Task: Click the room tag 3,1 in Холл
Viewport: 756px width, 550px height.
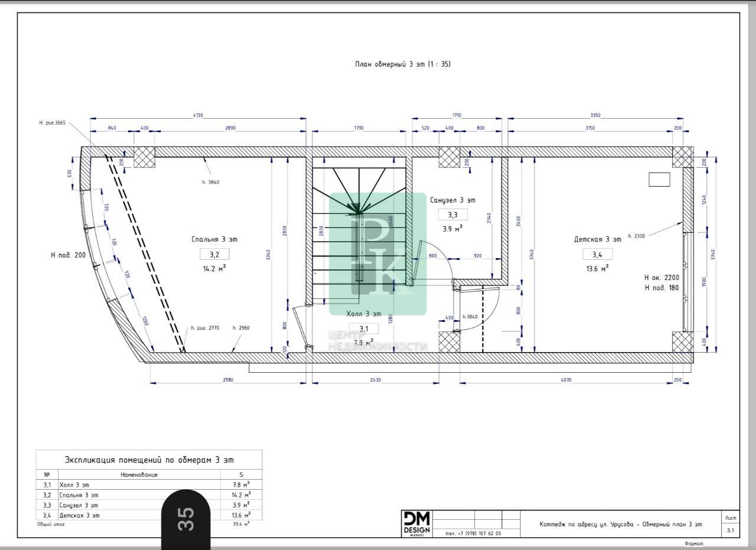Action: [x=363, y=329]
